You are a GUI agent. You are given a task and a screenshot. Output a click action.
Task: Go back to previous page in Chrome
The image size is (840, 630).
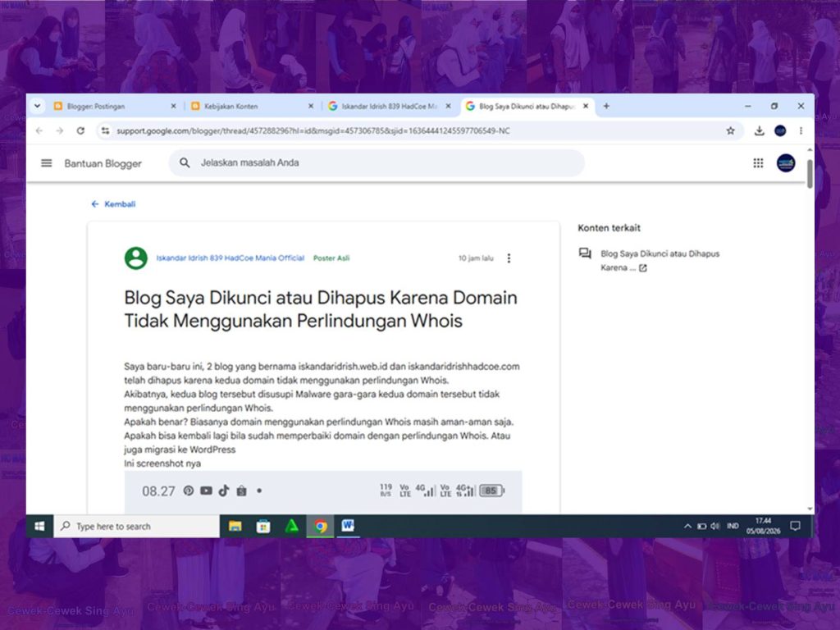39,130
